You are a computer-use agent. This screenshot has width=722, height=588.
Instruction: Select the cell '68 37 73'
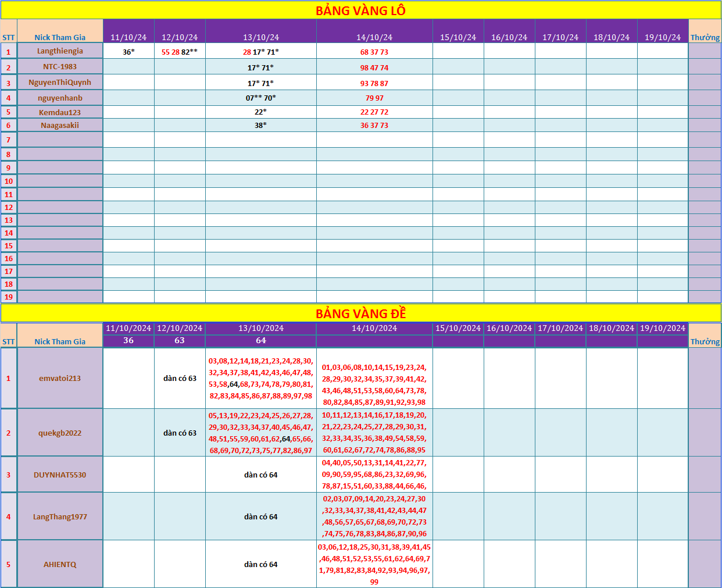pyautogui.click(x=374, y=52)
